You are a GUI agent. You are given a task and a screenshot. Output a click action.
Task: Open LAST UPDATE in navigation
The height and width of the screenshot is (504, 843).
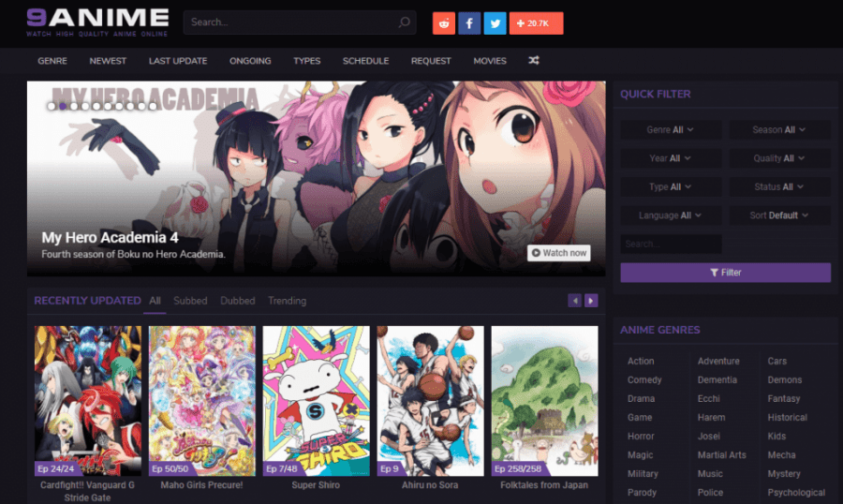click(178, 61)
